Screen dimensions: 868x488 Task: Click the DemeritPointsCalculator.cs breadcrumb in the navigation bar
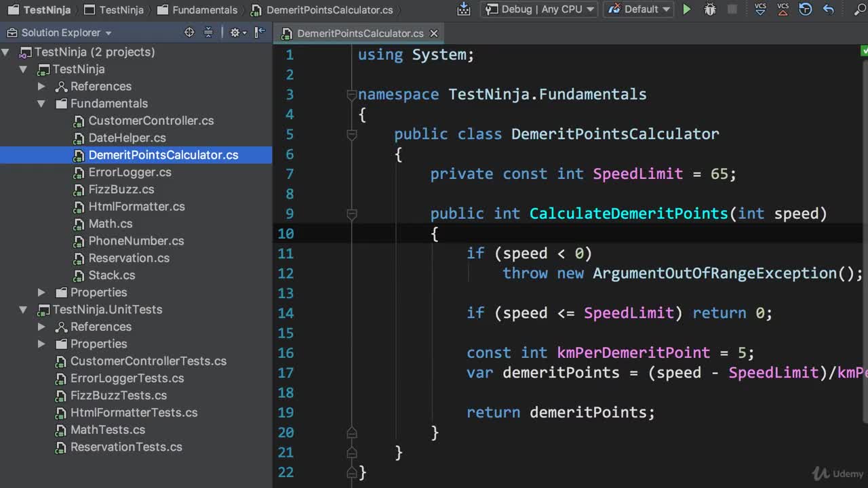(322, 9)
